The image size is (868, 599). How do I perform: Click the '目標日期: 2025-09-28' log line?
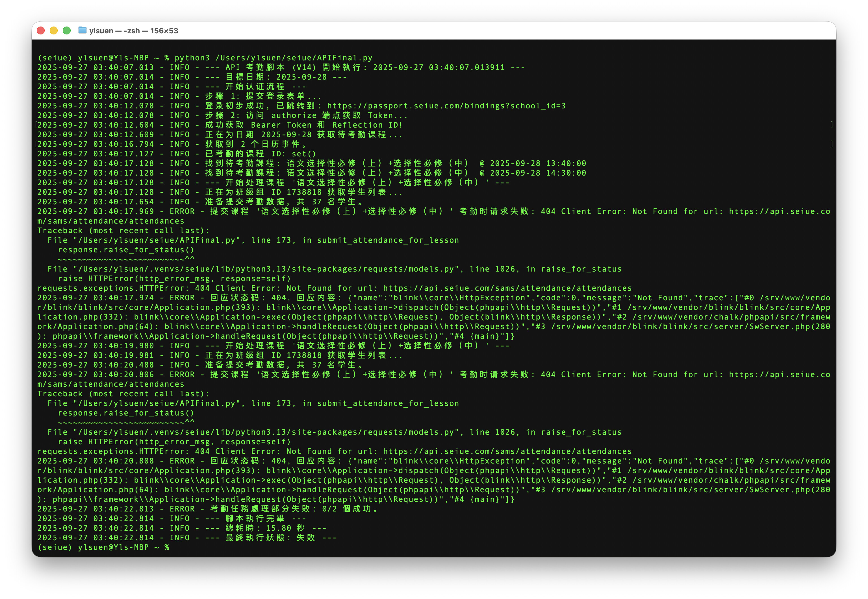(x=276, y=77)
